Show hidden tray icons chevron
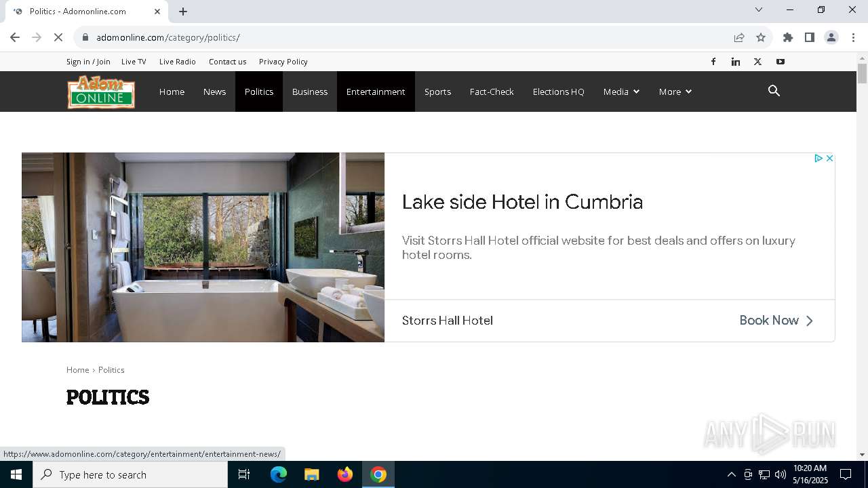The image size is (868, 488). [x=731, y=474]
